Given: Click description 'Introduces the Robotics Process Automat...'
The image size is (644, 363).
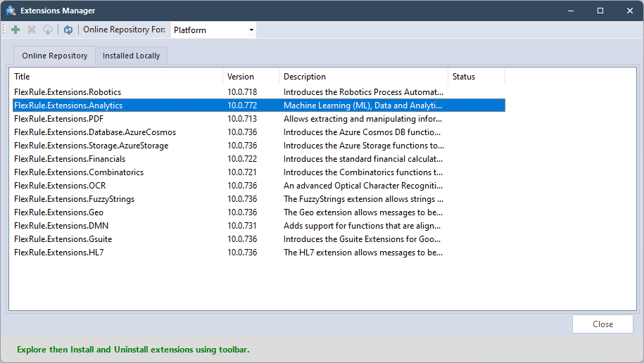Looking at the screenshot, I should [x=363, y=92].
